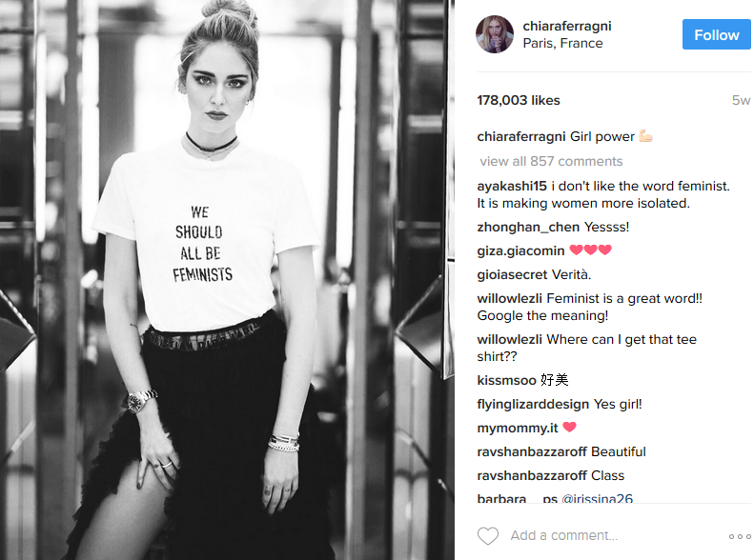Click the 178,003 likes count
The image size is (754, 560).
pyautogui.click(x=519, y=100)
